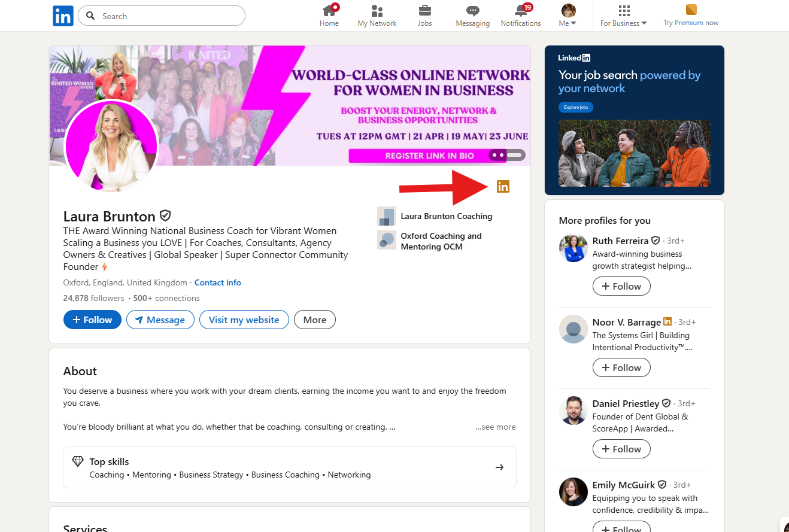Follow Daniel Priestley
789x532 pixels.
621,449
